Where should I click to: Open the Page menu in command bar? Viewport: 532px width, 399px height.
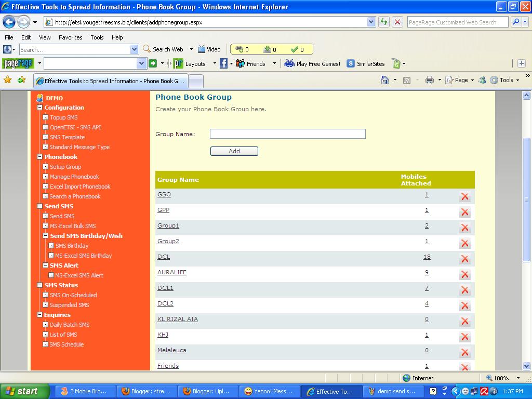click(x=459, y=80)
